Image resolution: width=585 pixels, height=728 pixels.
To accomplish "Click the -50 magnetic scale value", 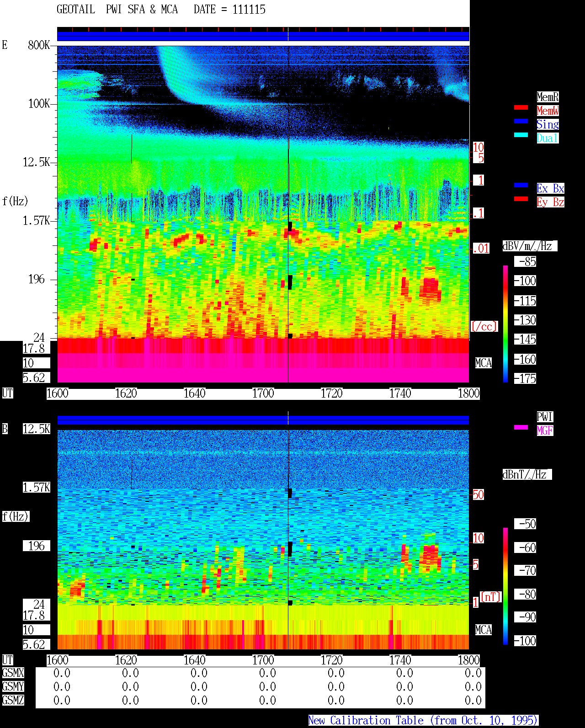I will click(525, 524).
